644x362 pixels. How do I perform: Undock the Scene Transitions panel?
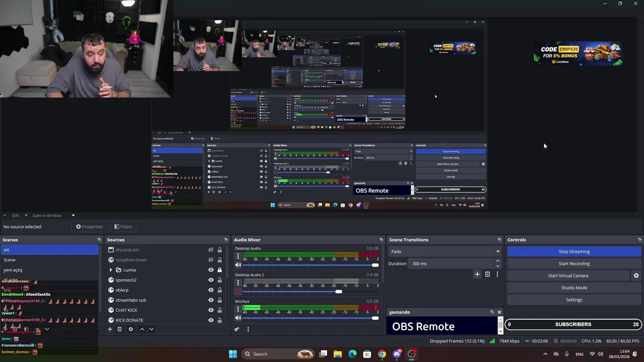pyautogui.click(x=499, y=240)
